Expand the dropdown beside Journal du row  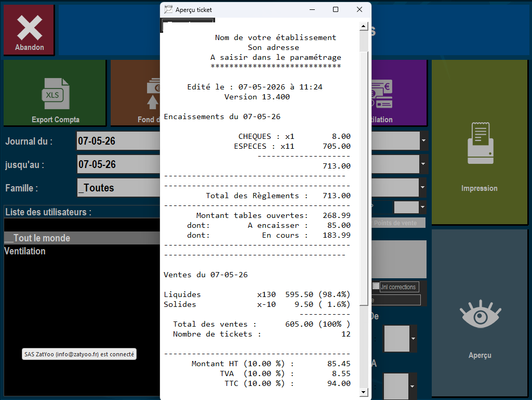coord(423,140)
